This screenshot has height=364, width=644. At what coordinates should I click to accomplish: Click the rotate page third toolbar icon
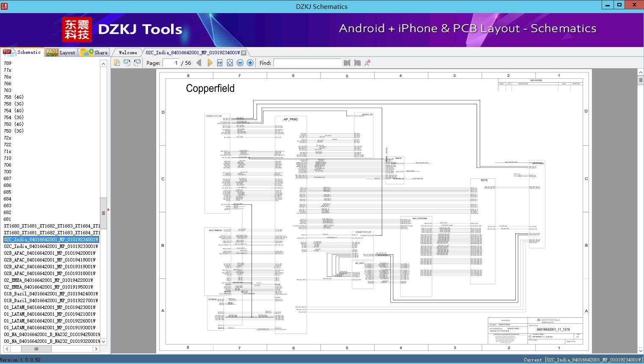coord(137,63)
